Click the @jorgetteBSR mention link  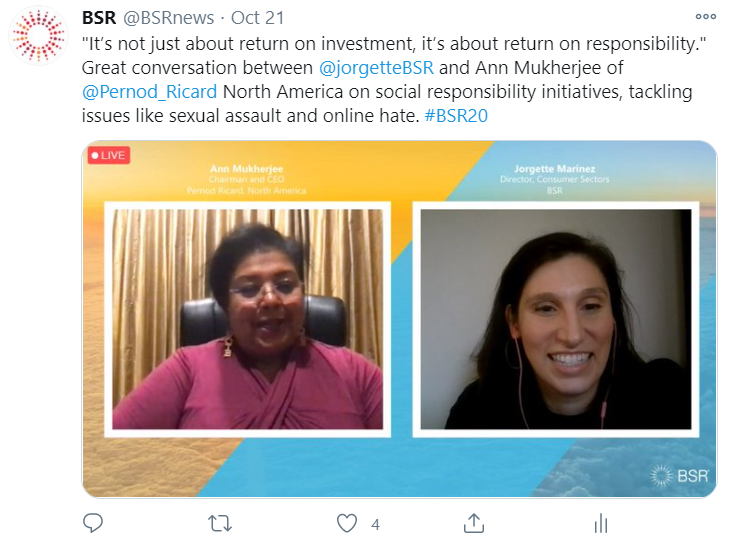click(376, 68)
